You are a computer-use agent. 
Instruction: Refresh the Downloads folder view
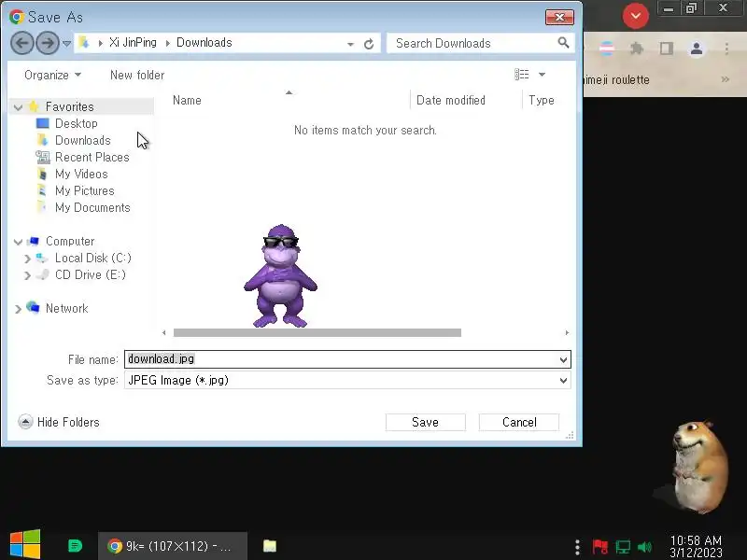coord(369,44)
